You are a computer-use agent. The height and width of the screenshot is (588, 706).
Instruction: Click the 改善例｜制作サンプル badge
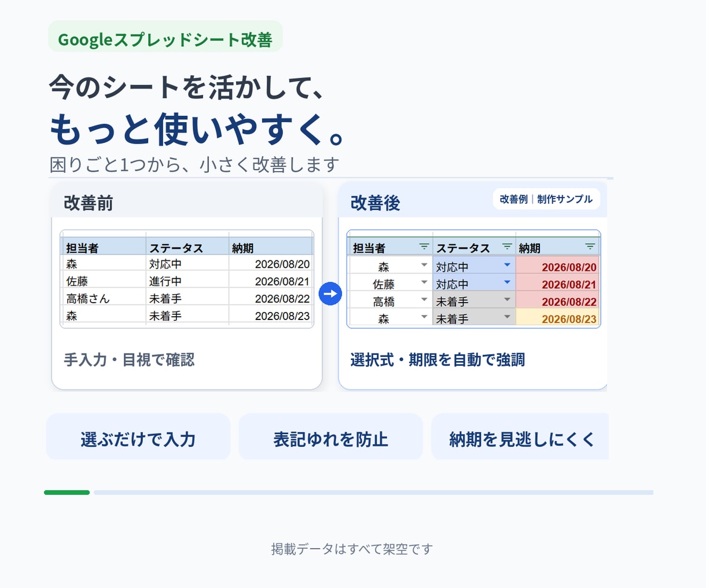coord(546,199)
